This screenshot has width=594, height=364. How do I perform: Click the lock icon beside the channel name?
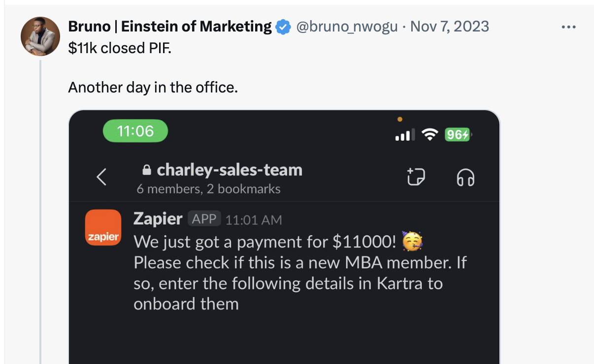click(146, 170)
